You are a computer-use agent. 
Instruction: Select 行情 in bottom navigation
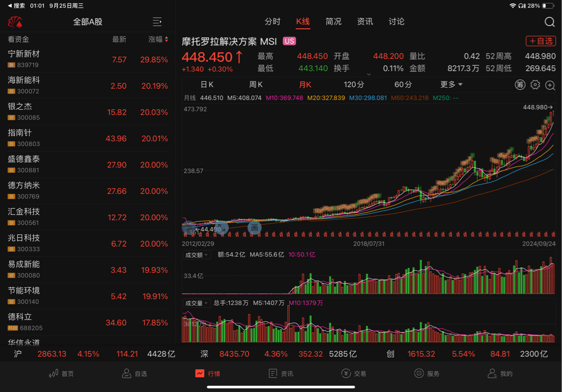[x=207, y=374]
